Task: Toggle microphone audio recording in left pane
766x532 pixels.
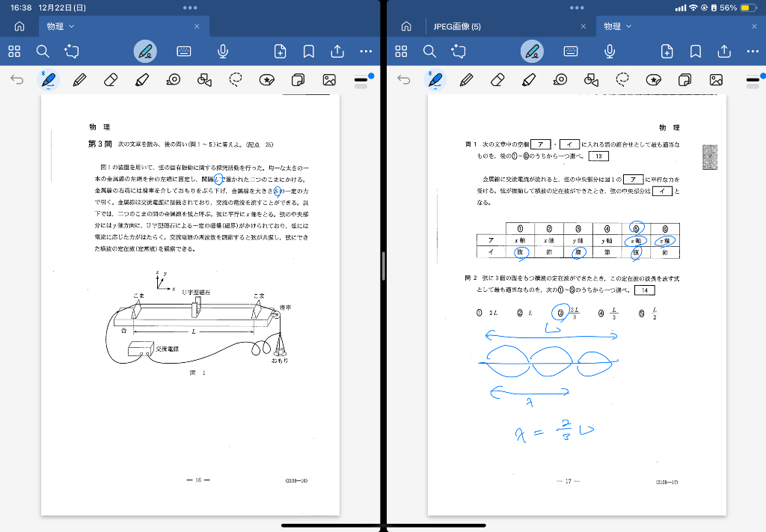Action: 222,52
